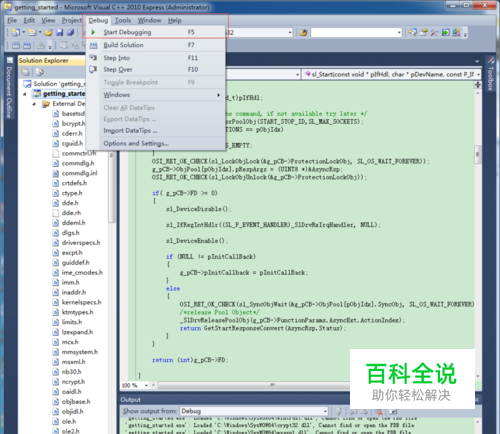Click the green Start Debugging arrow icon
This screenshot has height=434, width=500.
click(x=93, y=32)
